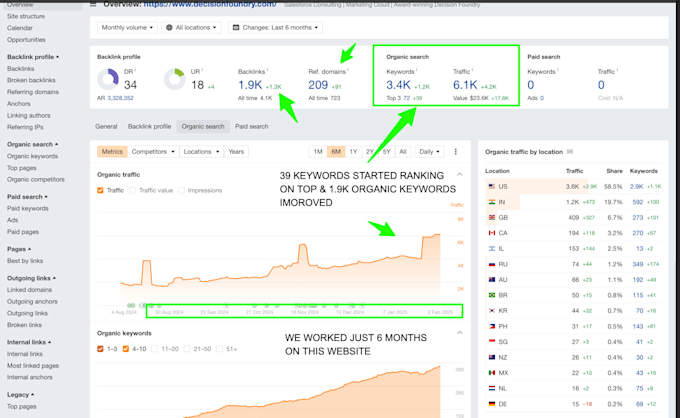Image resolution: width=680 pixels, height=418 pixels.
Task: Click the India flag icon in location table
Action: pyautogui.click(x=492, y=202)
